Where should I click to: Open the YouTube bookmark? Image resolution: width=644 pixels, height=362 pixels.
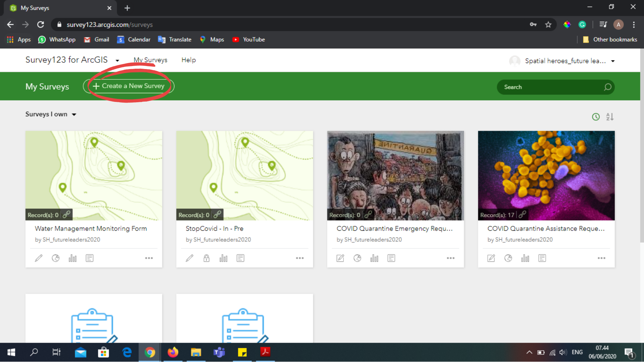pyautogui.click(x=249, y=40)
